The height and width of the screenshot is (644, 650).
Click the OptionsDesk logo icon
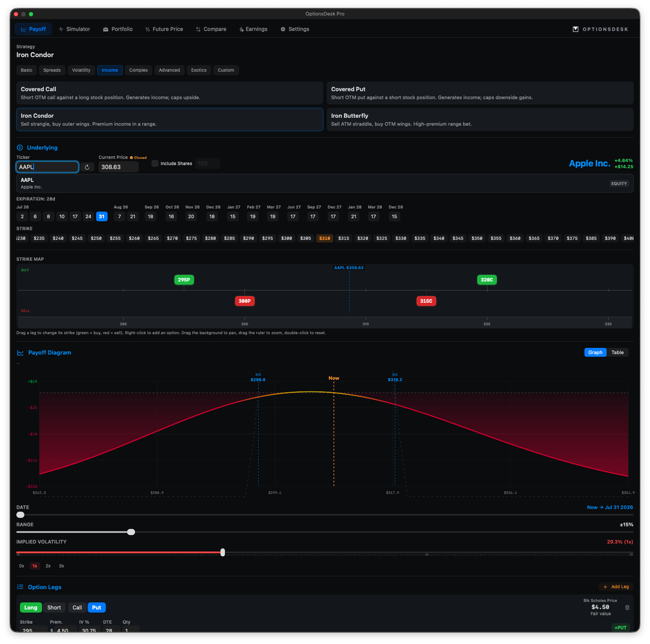[x=575, y=29]
